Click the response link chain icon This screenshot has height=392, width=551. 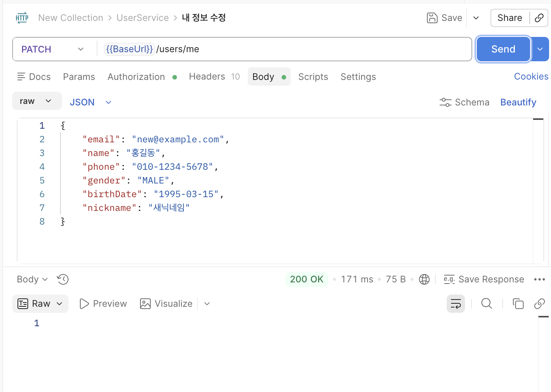540,303
